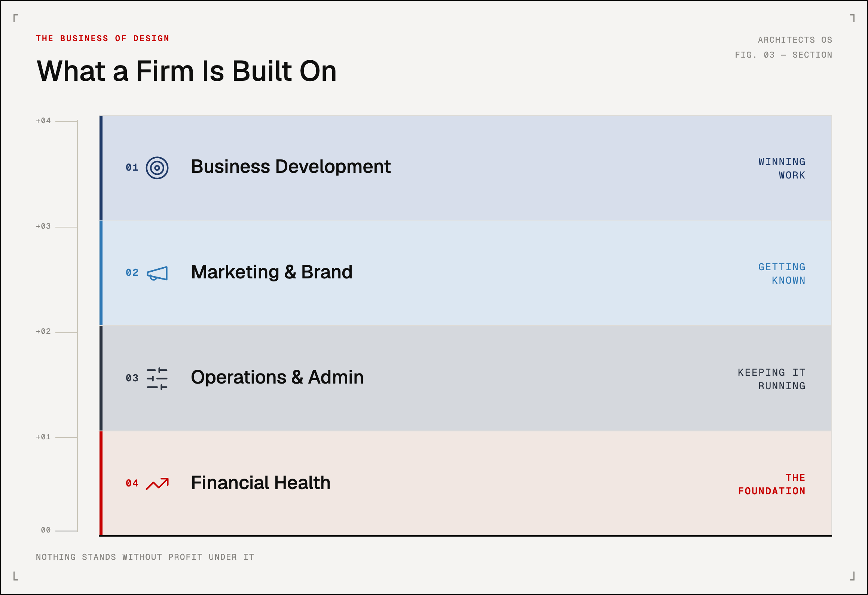Screen dimensions: 868x595
Task: Click the trending-up arrow icon for Financial Health
Action: coord(157,483)
